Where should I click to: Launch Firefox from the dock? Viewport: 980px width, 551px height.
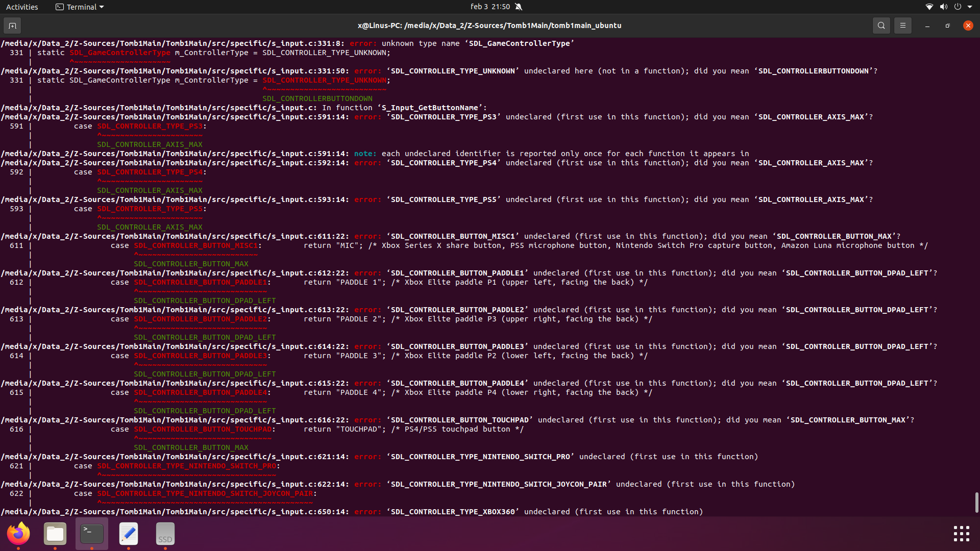(x=18, y=534)
